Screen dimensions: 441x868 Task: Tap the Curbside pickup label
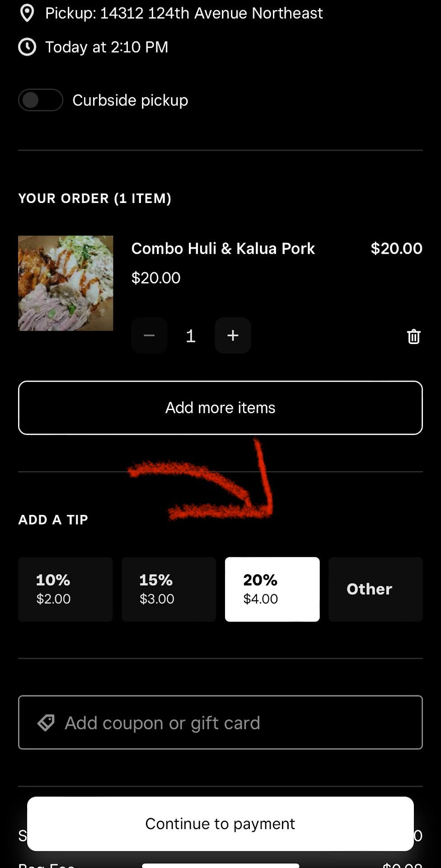(x=130, y=100)
